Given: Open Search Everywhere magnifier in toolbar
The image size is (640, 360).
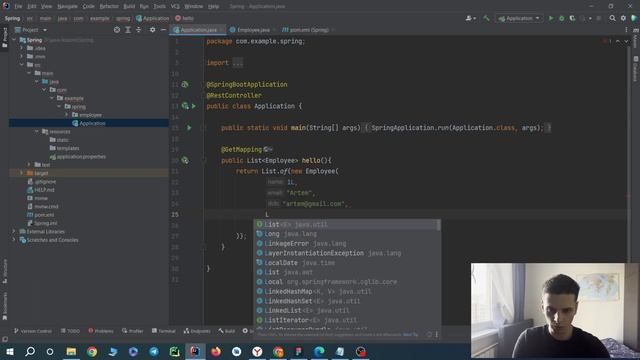Looking at the screenshot, I should tap(612, 18).
